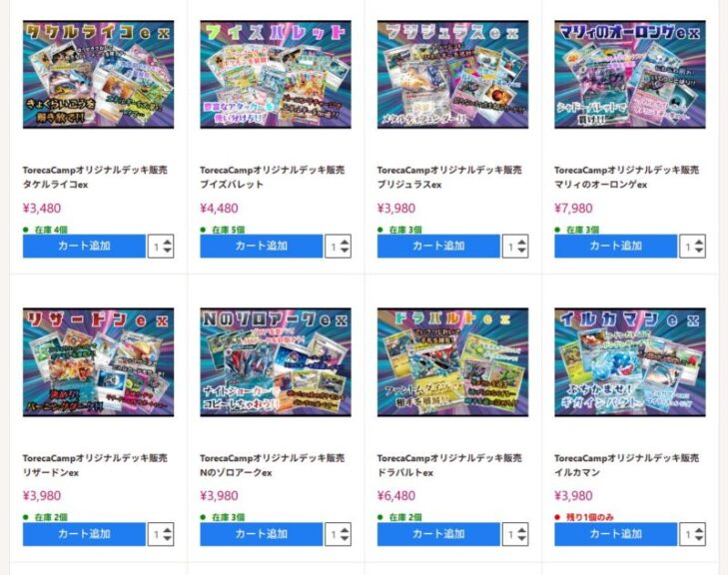728x575 pixels.
Task: Open ブイズバレット product thumbnail
Action: (x=276, y=74)
